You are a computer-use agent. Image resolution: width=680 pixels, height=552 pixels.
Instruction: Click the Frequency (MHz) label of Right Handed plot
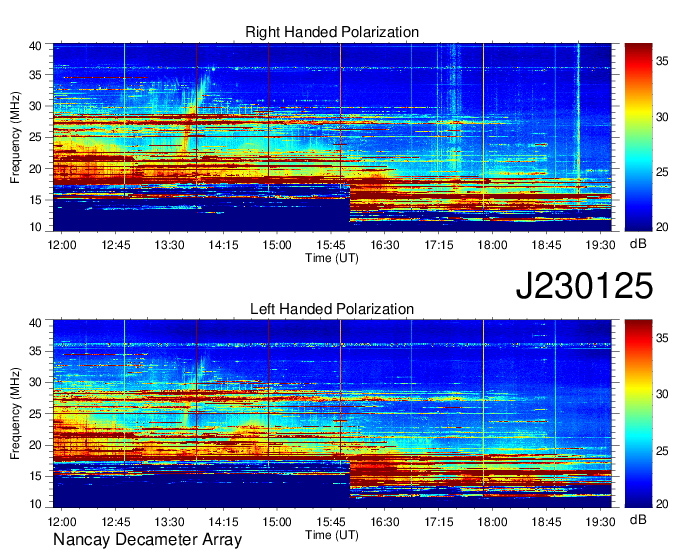15,137
